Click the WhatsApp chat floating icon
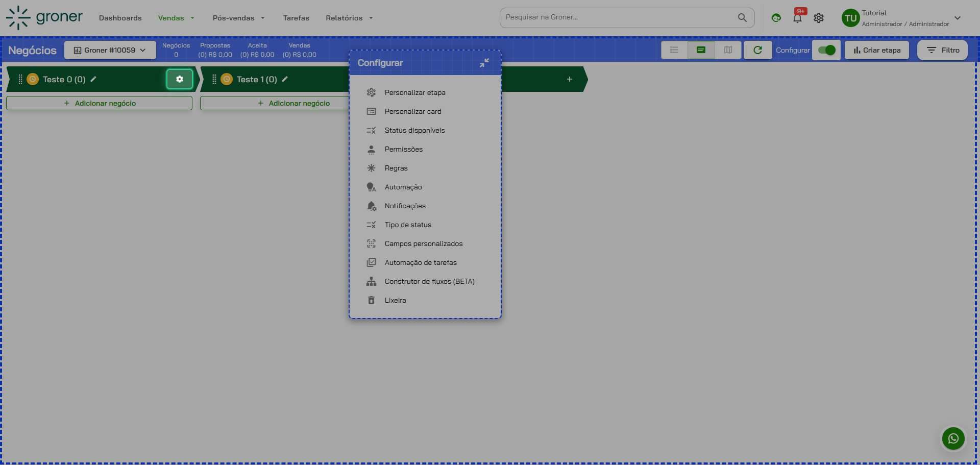The image size is (980, 465). 953,438
